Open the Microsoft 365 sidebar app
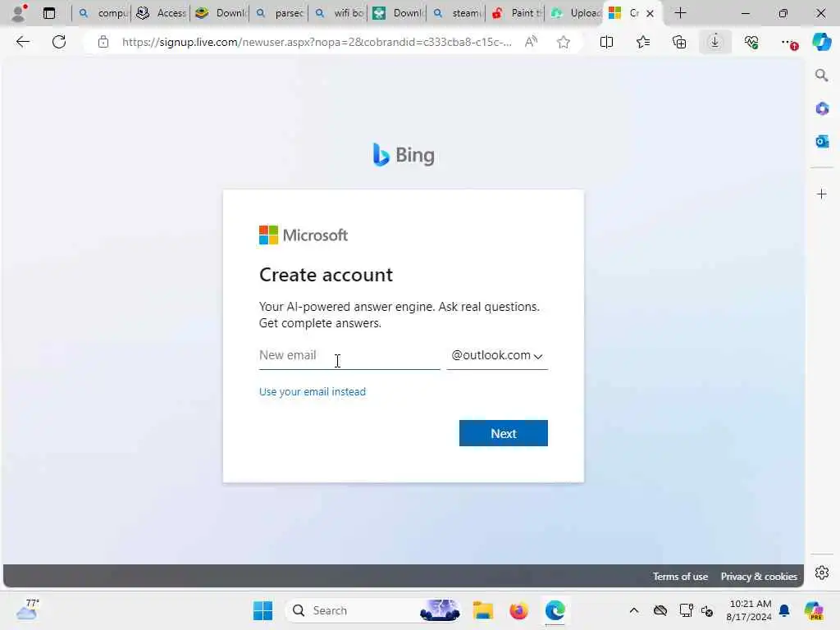 click(x=822, y=109)
